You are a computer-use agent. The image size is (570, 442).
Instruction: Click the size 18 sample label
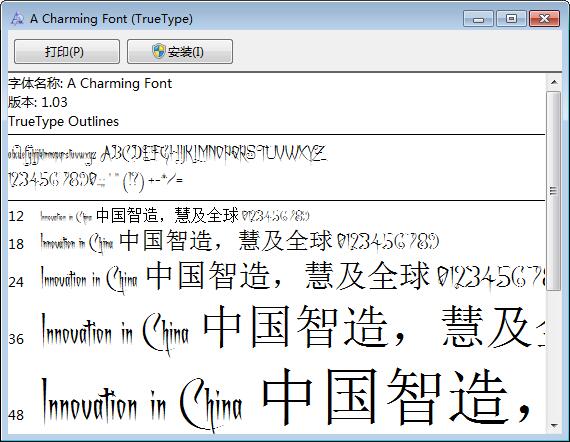pos(16,244)
